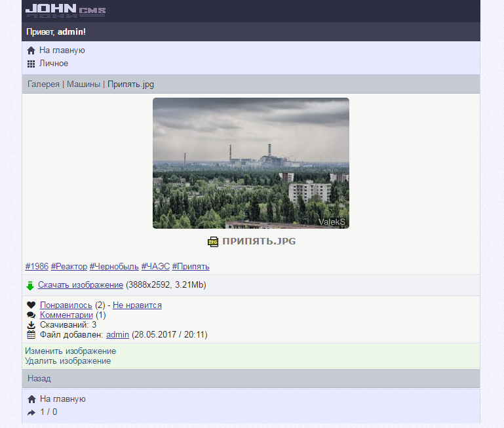Click the upload date 28.05.2017 / 20:11
This screenshot has height=428, width=504.
point(170,335)
